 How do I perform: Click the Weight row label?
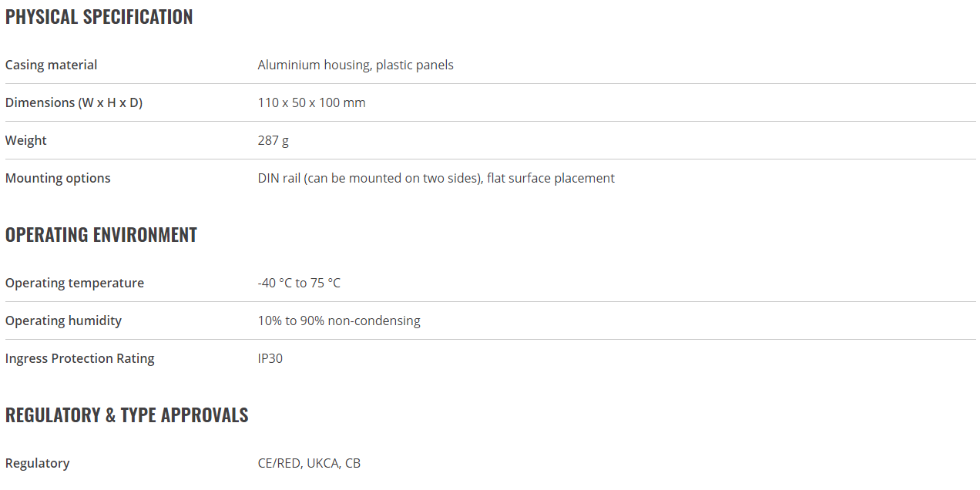pyautogui.click(x=25, y=140)
